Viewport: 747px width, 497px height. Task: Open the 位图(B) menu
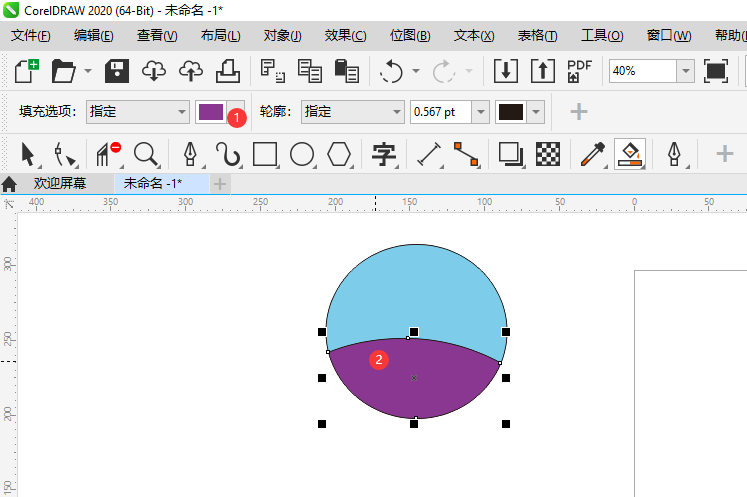410,36
